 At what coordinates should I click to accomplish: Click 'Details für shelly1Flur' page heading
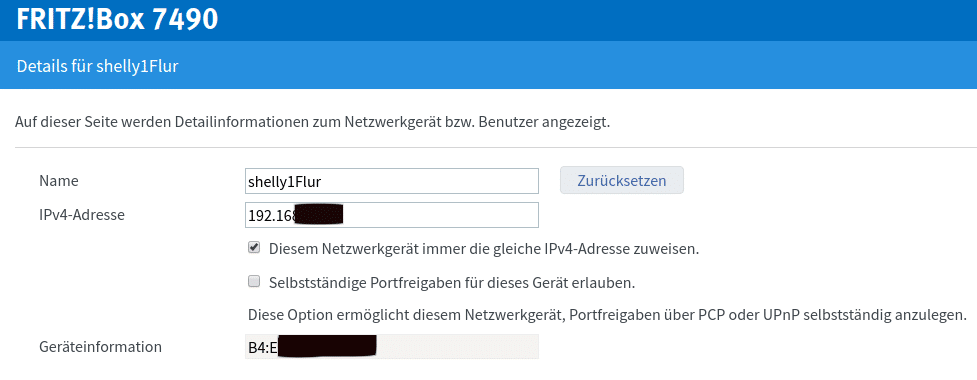tap(98, 66)
